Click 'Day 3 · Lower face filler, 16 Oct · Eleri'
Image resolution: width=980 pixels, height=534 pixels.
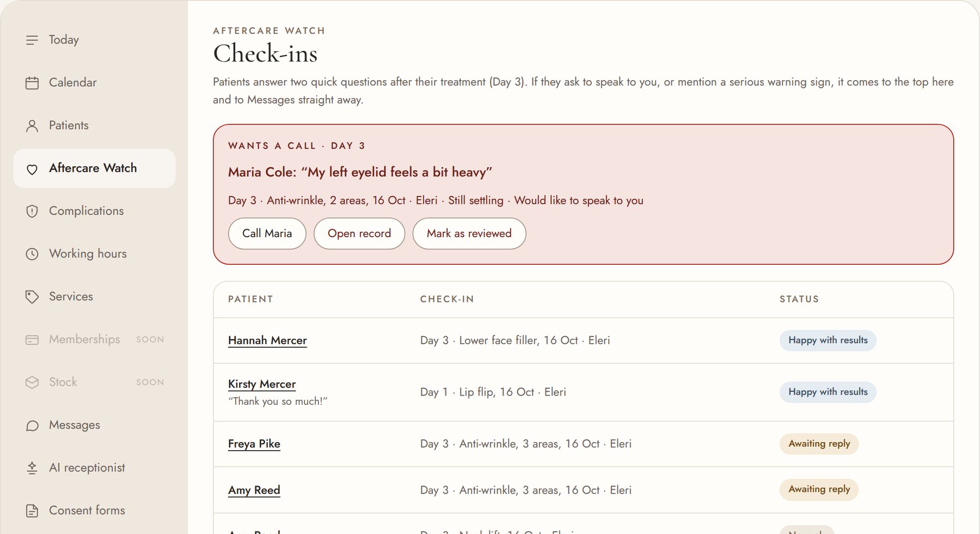pos(515,341)
